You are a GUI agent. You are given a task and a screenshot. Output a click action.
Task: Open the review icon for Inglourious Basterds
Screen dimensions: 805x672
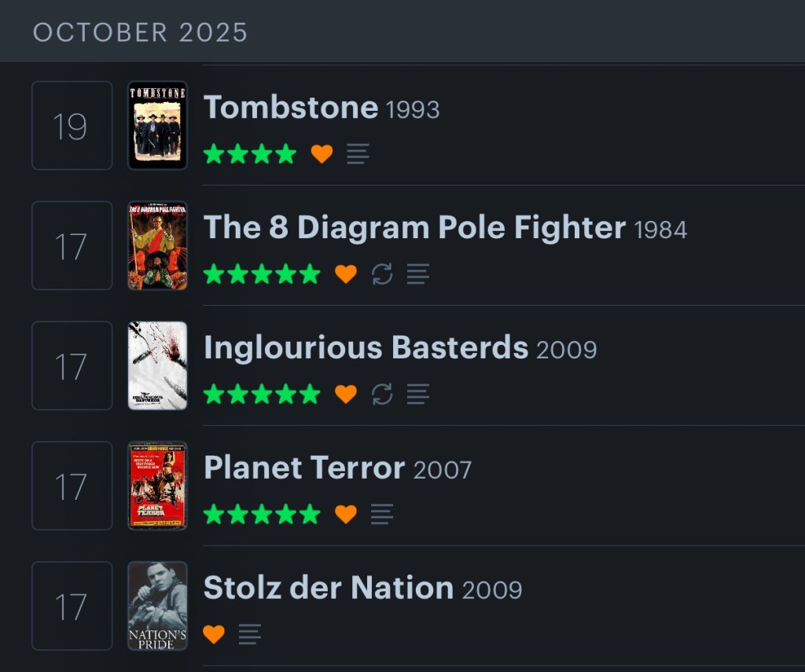coord(418,394)
